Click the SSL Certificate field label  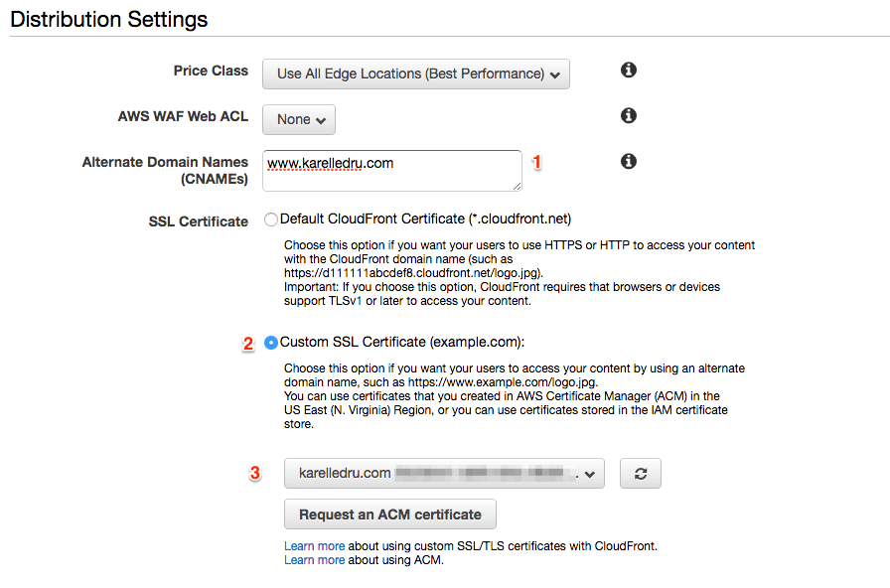198,221
